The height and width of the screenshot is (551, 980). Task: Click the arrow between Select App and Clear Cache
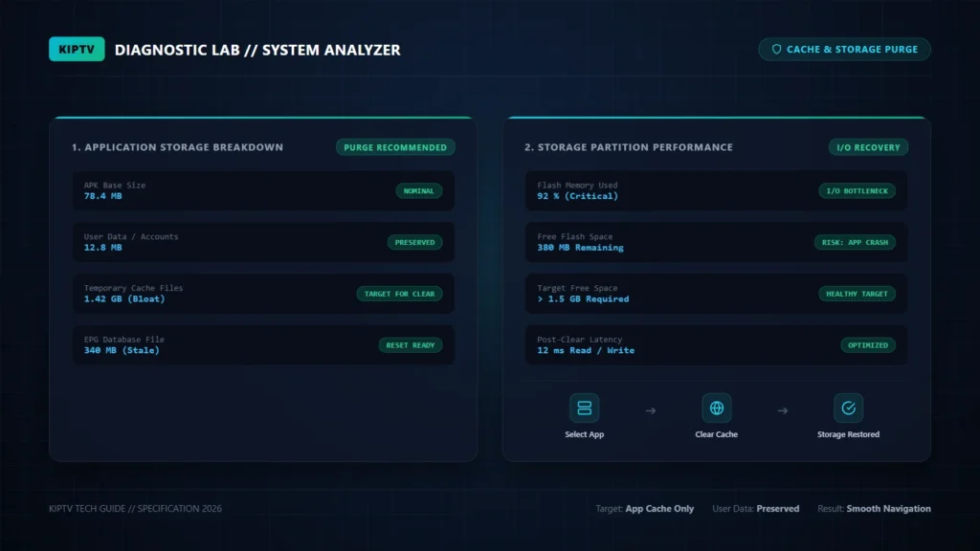point(651,410)
